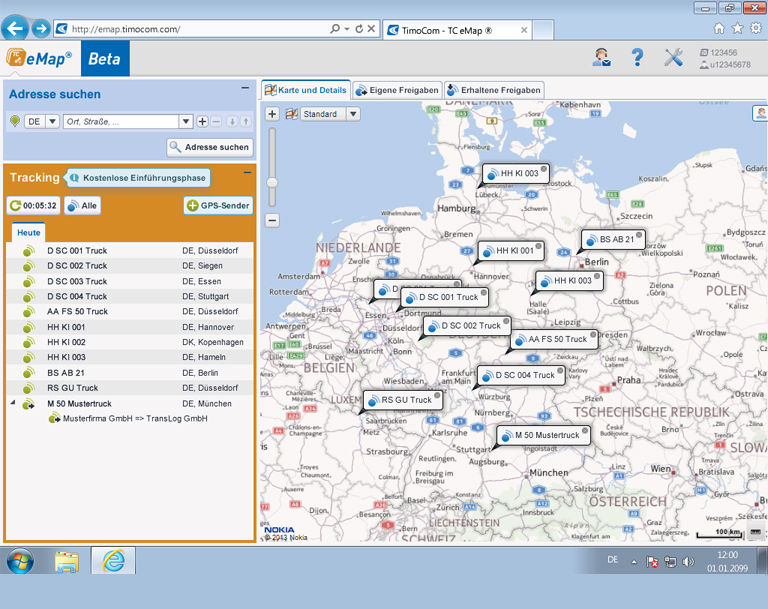The height and width of the screenshot is (609, 768).
Task: Open Internet Explorer from the taskbar
Action: (113, 560)
